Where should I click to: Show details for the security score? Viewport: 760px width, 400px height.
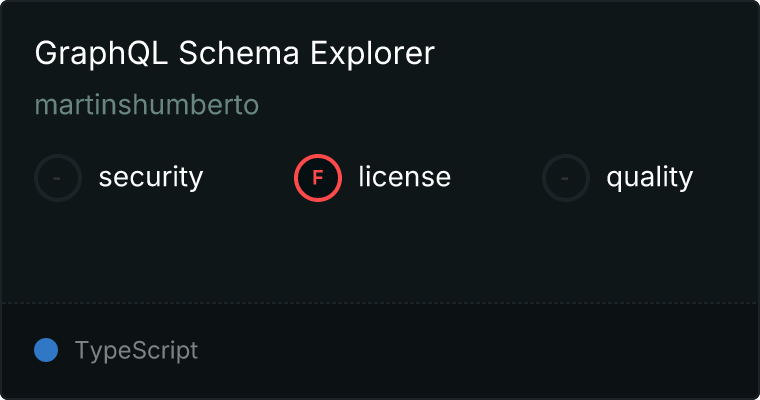[x=58, y=178]
